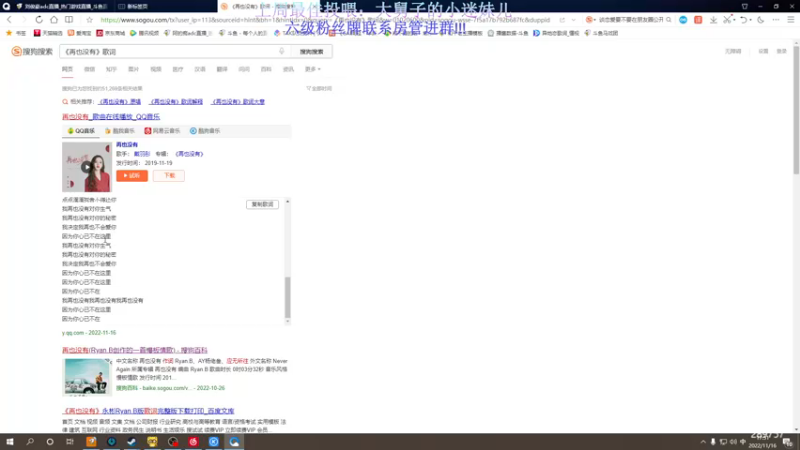
Task: Open the system tray overflow chevron
Action: point(703,442)
